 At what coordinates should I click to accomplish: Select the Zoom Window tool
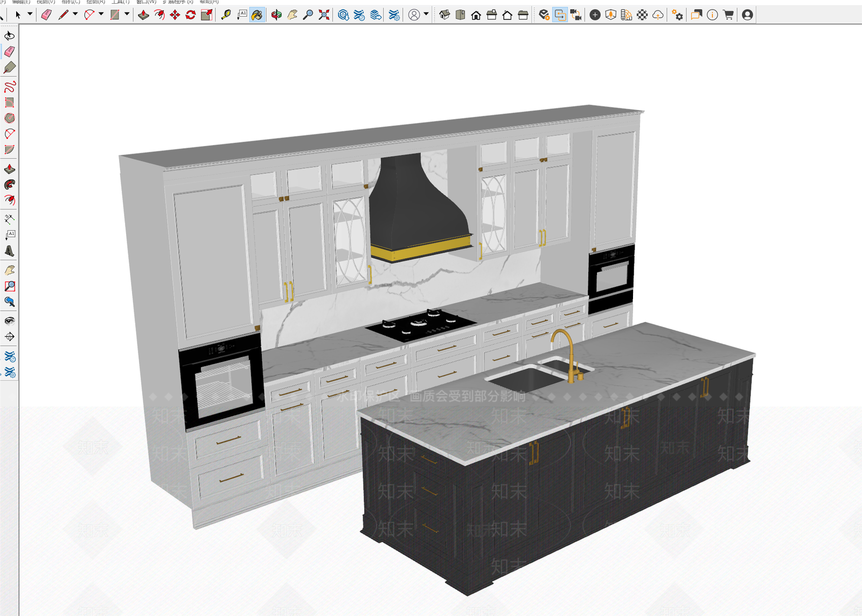click(10, 286)
